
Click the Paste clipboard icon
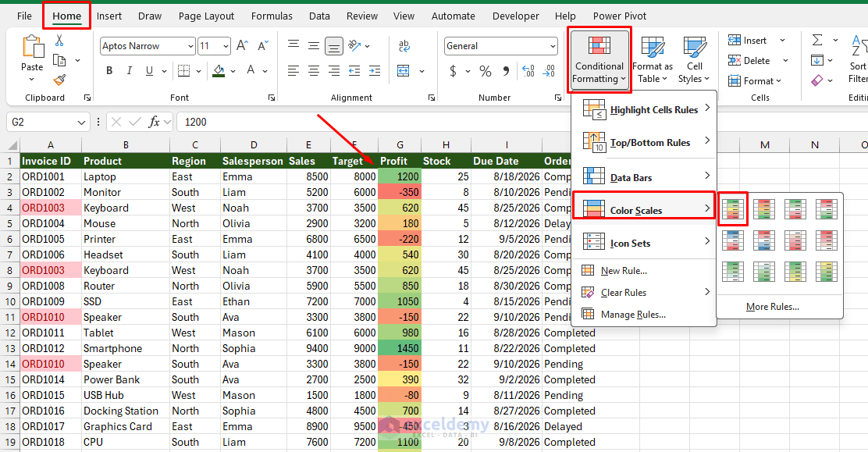coord(32,47)
